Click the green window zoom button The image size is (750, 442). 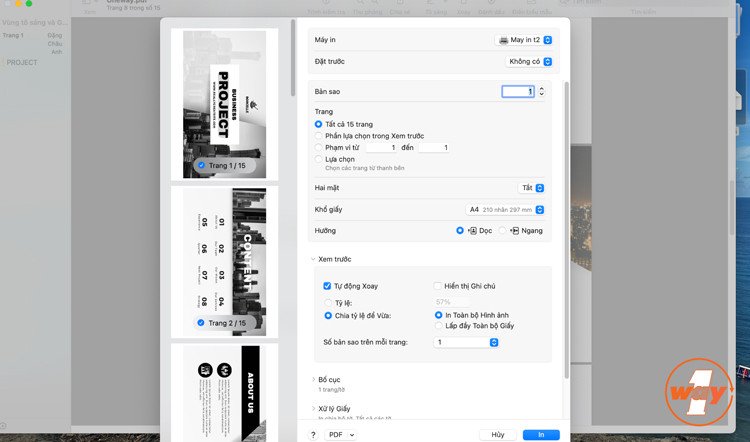(29, 3)
